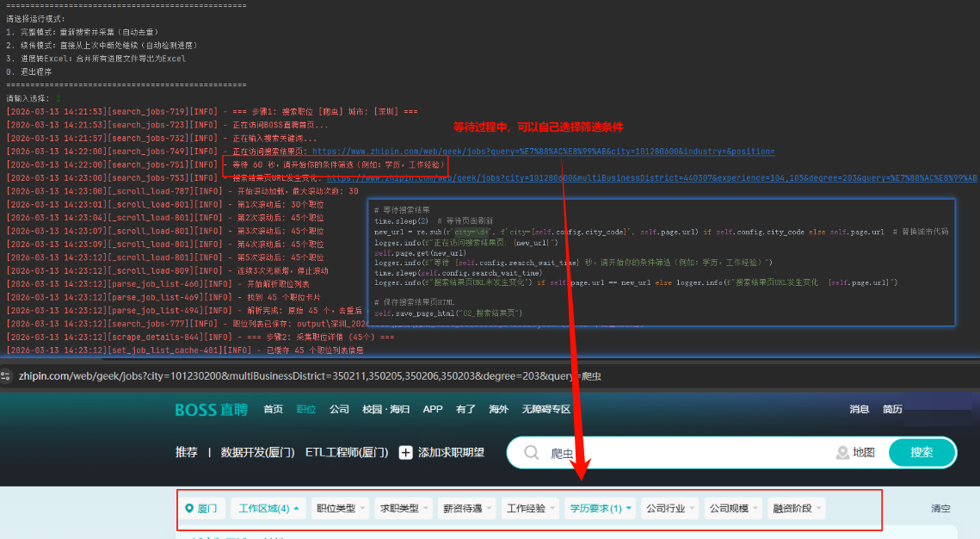Click menu option '3. 进度转Excel'
980x539 pixels.
coord(96,59)
